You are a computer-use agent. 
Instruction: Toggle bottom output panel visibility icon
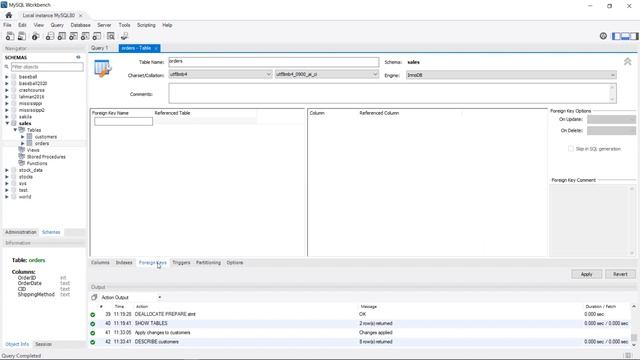click(625, 36)
